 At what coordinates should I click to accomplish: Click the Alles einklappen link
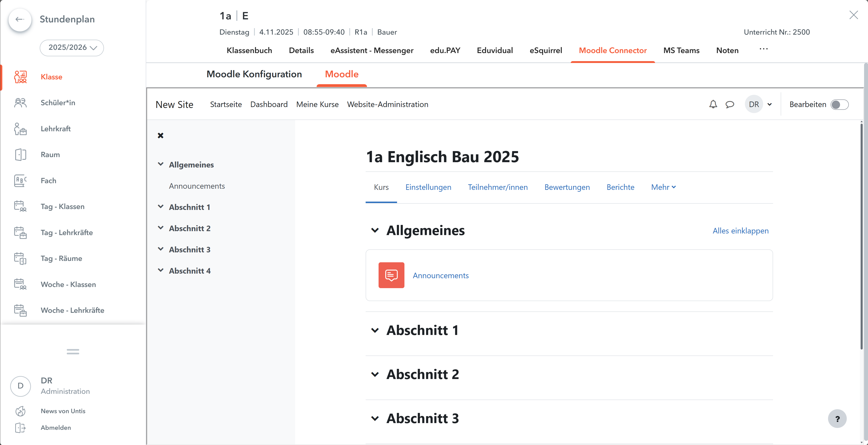(x=740, y=231)
